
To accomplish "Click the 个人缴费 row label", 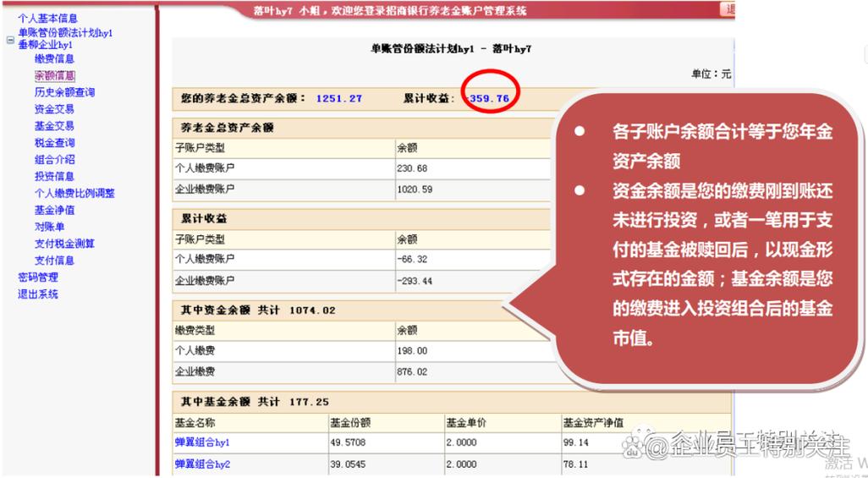I will pyautogui.click(x=195, y=350).
